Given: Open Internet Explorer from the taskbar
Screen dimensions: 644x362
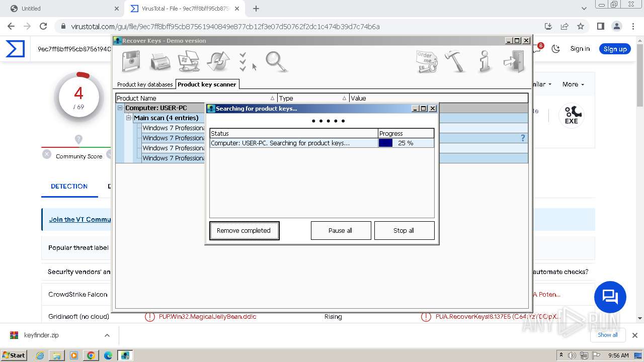Looking at the screenshot, I should (40, 355).
